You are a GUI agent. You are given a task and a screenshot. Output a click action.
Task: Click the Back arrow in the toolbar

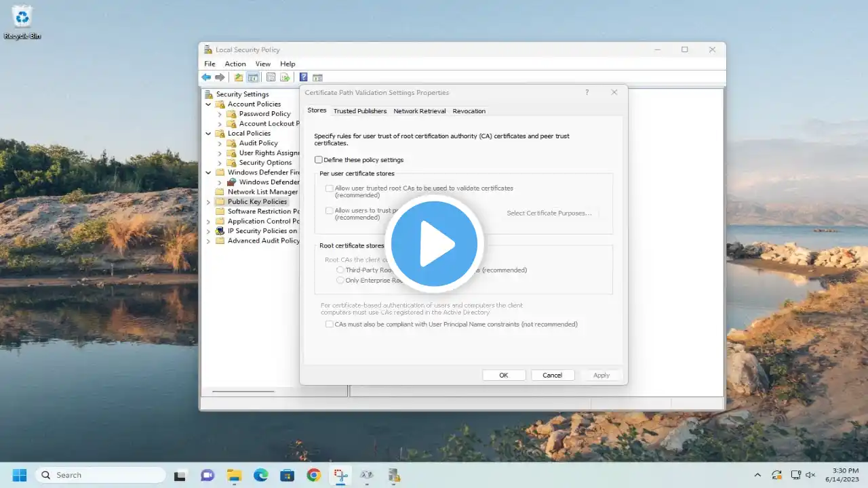[206, 77]
